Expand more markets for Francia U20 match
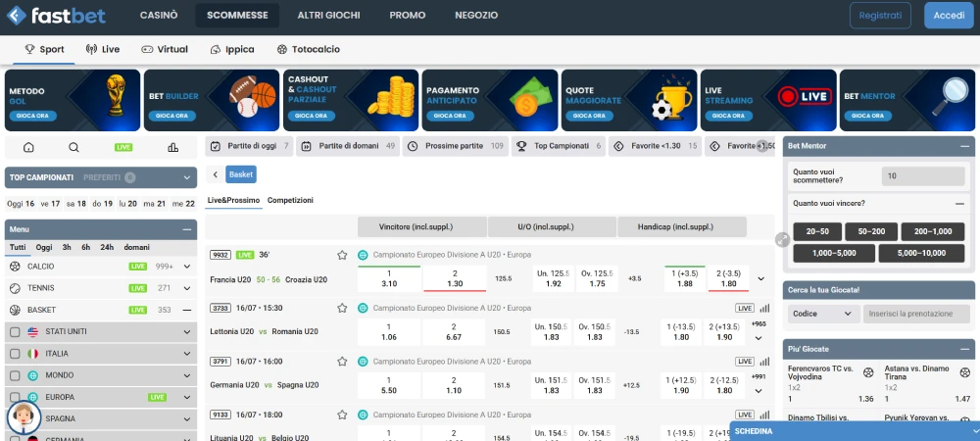 pos(760,278)
